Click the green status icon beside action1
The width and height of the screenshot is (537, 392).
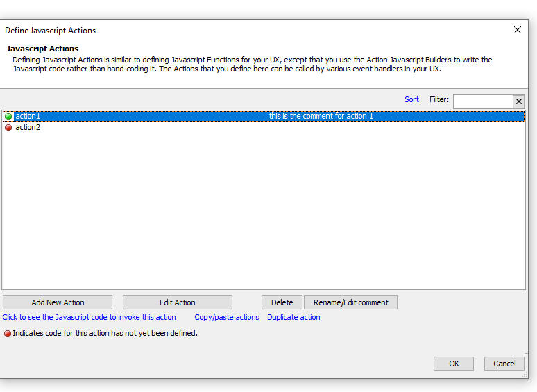coord(8,117)
